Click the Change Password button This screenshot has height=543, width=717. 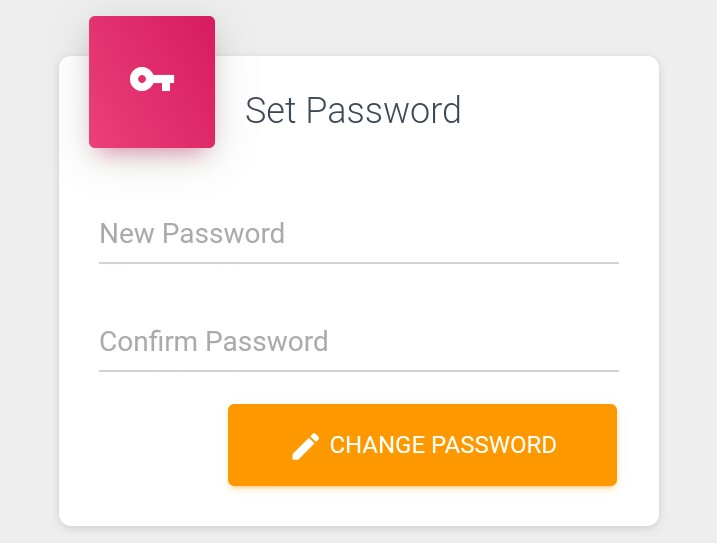[x=423, y=445]
